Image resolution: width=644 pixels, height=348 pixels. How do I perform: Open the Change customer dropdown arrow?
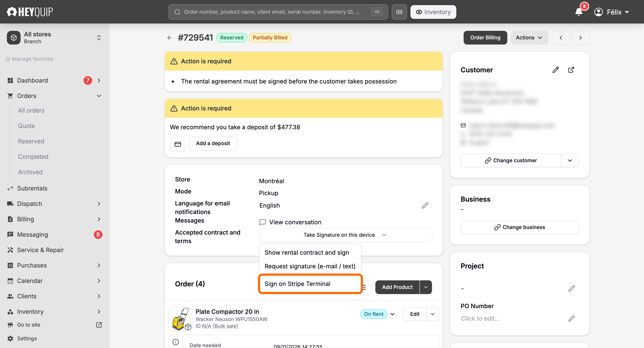(570, 160)
